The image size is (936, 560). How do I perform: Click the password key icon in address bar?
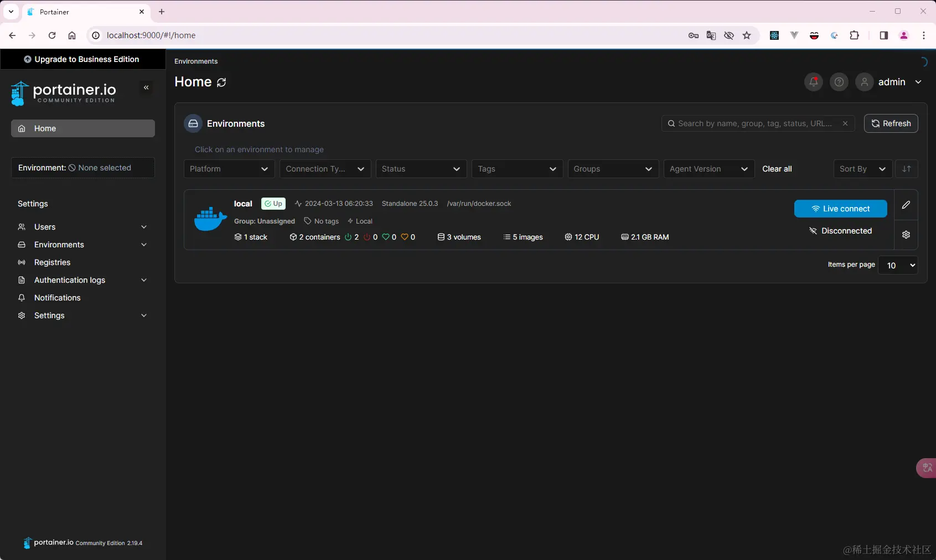pyautogui.click(x=694, y=35)
